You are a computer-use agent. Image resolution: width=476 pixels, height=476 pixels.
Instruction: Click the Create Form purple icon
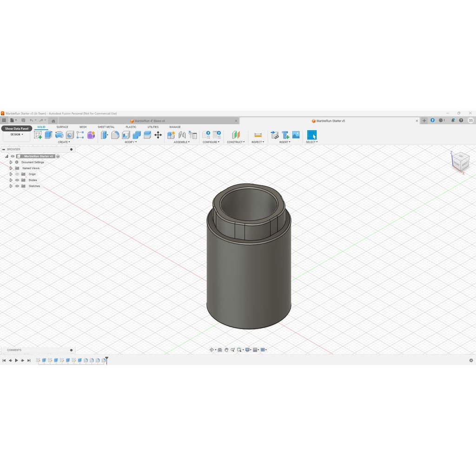pyautogui.click(x=91, y=135)
